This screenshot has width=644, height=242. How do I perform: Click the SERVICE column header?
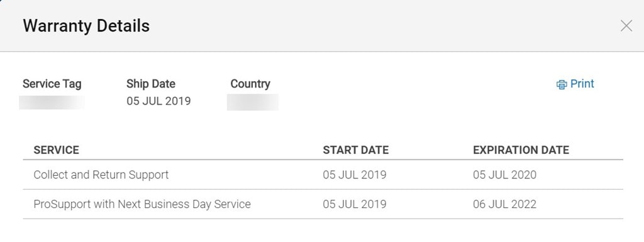[56, 150]
